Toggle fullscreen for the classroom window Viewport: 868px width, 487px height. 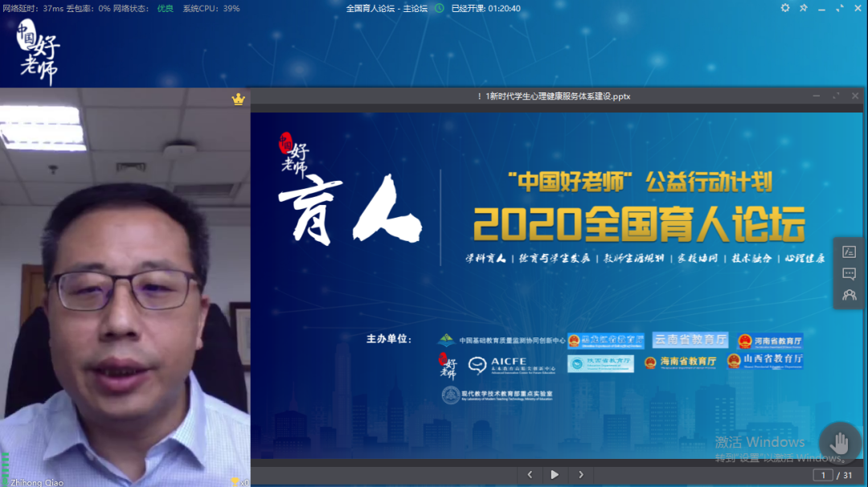click(840, 8)
